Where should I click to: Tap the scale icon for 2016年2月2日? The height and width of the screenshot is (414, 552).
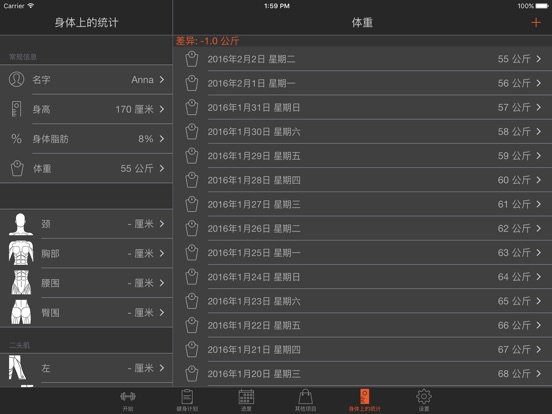(192, 59)
